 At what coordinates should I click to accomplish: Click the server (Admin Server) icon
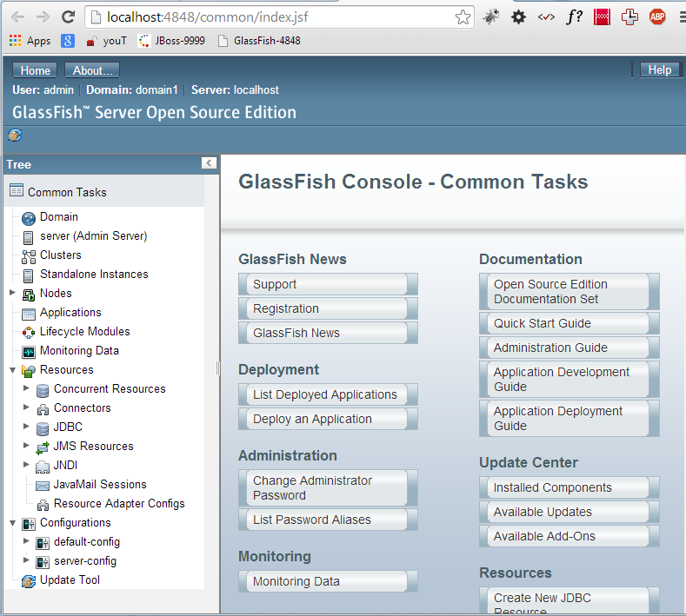(29, 238)
